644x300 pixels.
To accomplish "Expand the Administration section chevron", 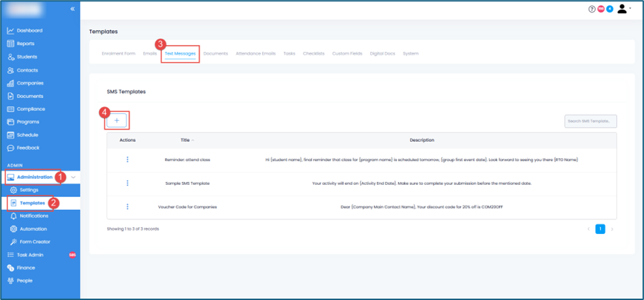I will click(74, 177).
